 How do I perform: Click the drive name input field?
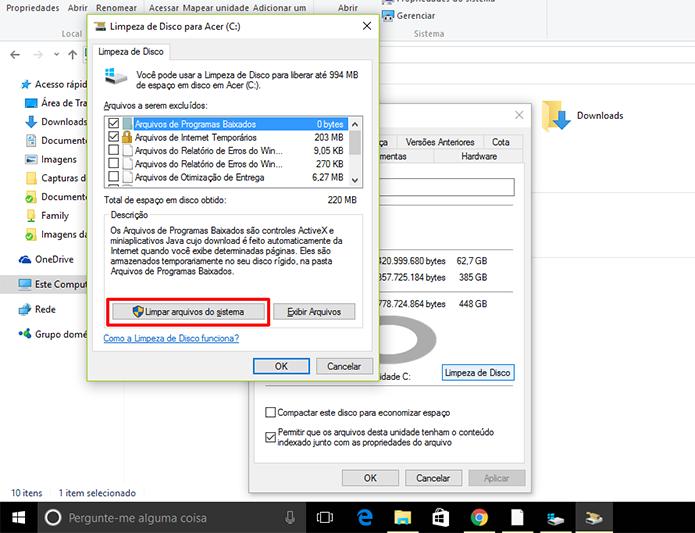click(447, 187)
